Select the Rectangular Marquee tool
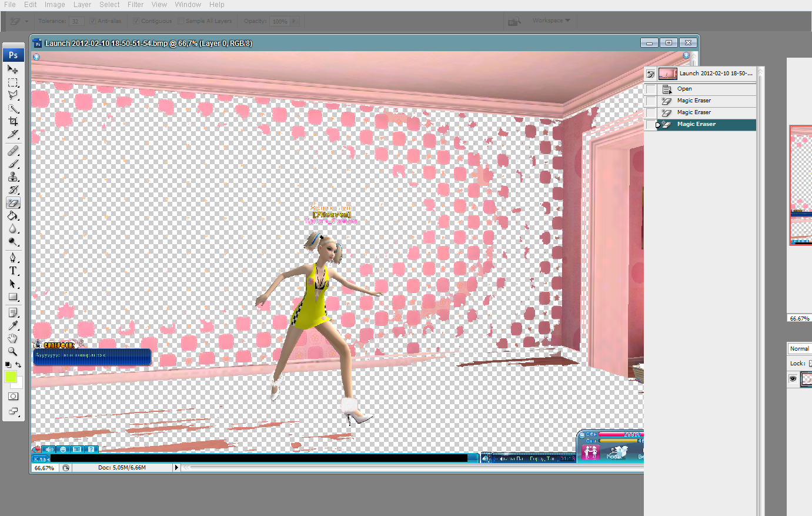 point(13,82)
